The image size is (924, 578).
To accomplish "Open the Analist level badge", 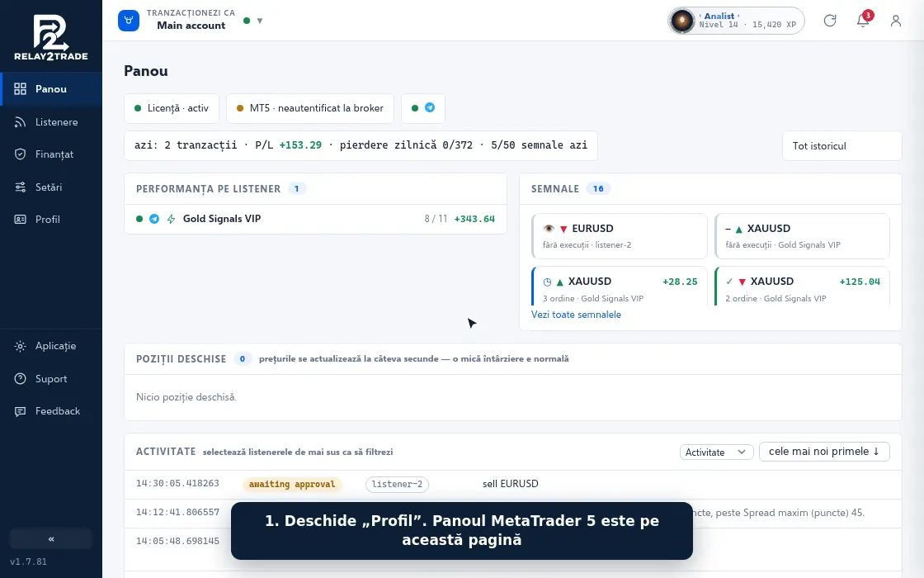I will pos(736,21).
